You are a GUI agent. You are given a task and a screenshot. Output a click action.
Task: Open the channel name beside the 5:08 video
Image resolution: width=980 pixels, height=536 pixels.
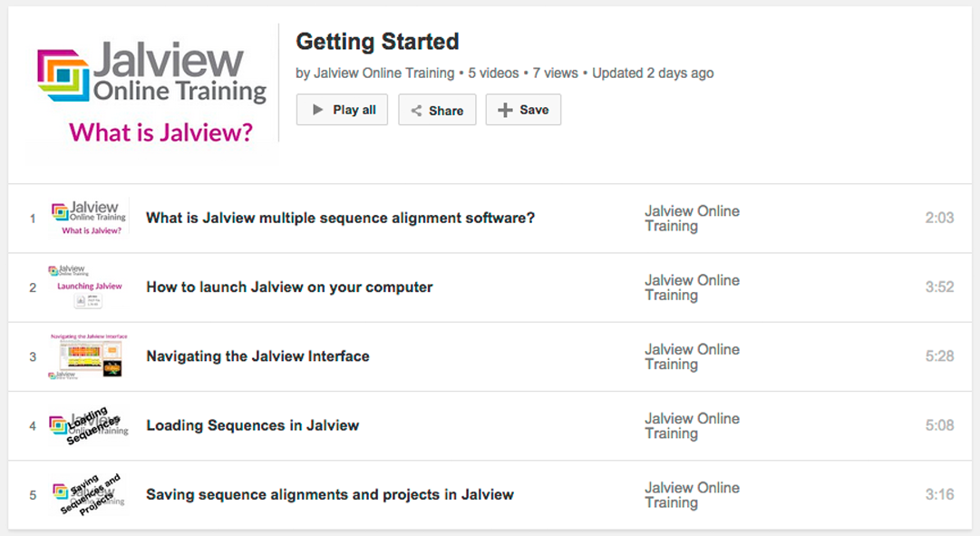692,426
